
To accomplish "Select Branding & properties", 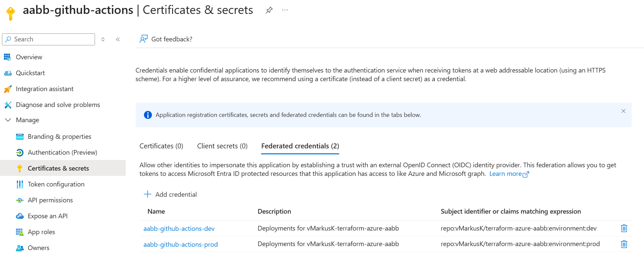I will tap(59, 136).
